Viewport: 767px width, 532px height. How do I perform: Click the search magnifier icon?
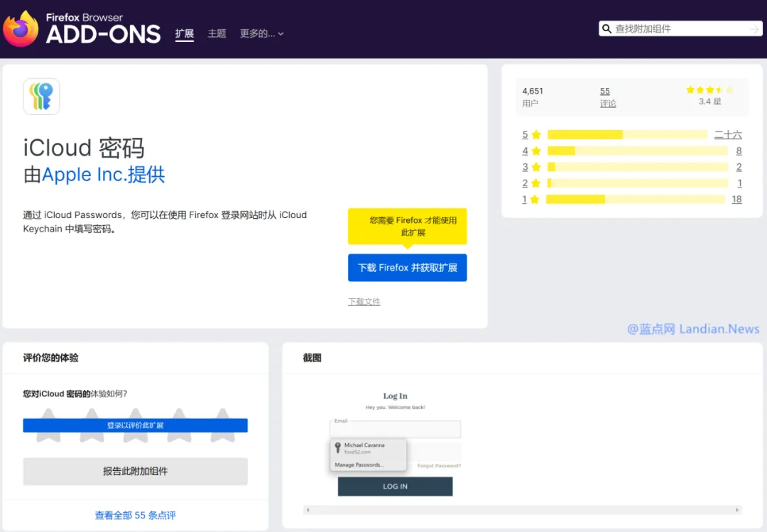[x=606, y=29]
